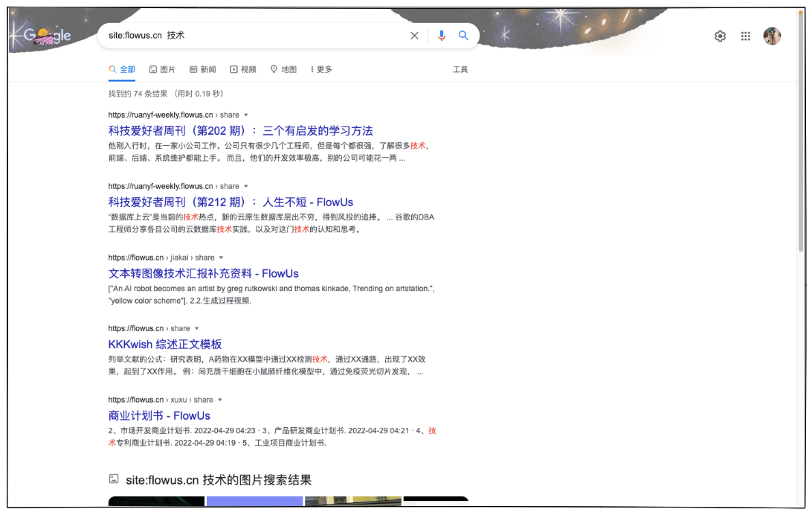Click the first image search result thumbnail

tap(155, 504)
